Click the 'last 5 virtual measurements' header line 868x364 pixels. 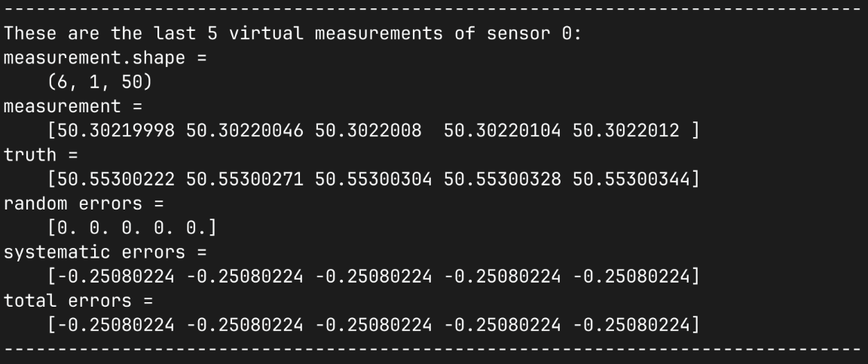(x=292, y=35)
